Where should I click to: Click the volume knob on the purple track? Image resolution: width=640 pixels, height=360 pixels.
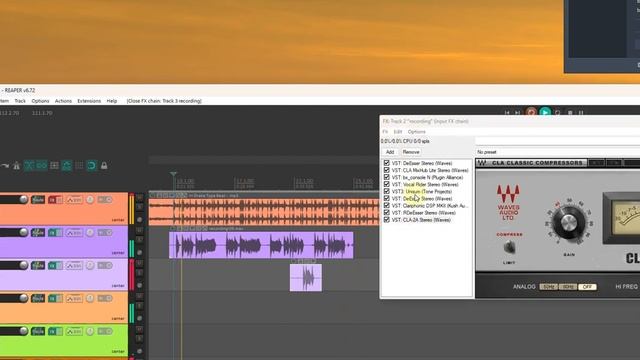click(23, 232)
